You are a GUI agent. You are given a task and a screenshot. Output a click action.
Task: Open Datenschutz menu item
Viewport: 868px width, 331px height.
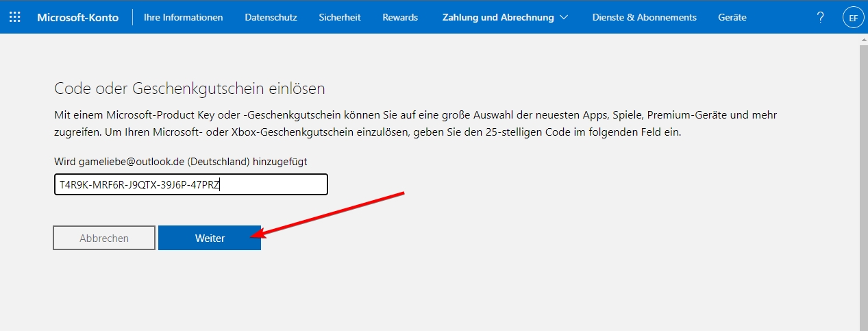(x=271, y=17)
